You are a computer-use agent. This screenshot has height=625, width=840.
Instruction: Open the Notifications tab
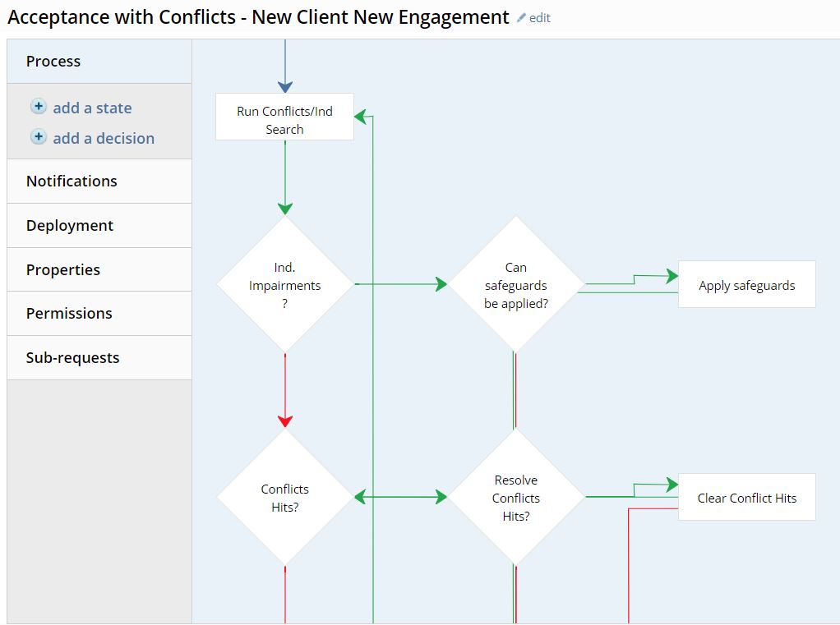click(x=72, y=182)
